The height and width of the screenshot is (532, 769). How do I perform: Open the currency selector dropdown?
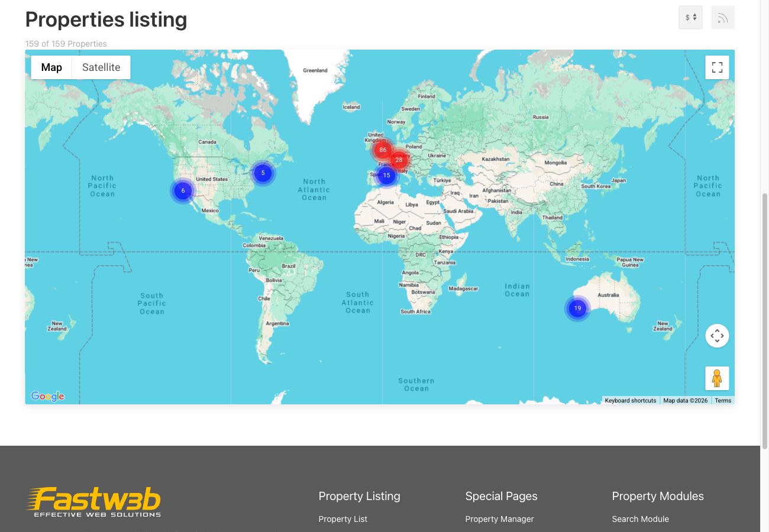click(x=690, y=17)
